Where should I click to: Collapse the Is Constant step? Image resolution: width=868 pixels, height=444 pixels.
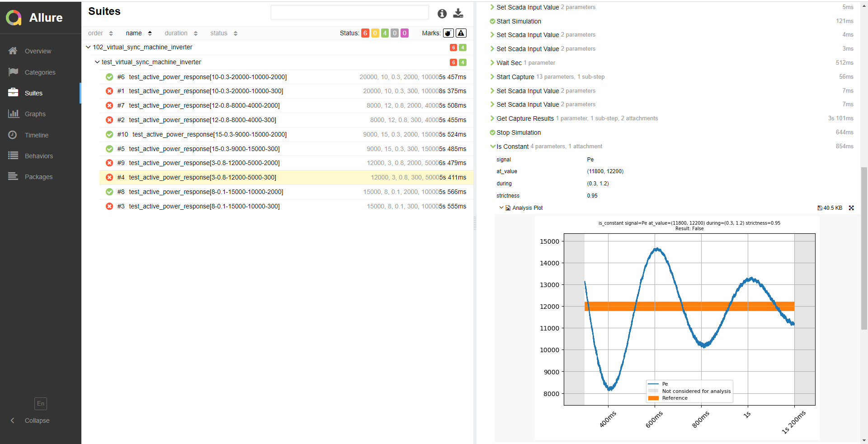pyautogui.click(x=493, y=146)
